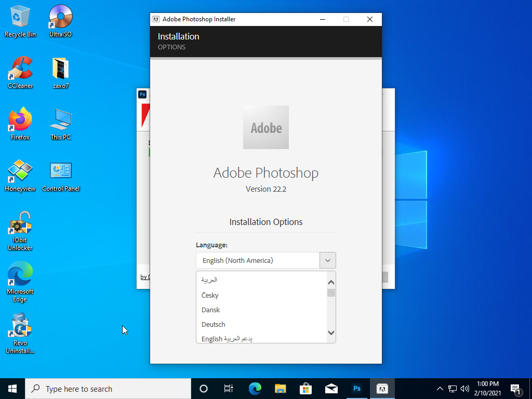Open File Explorer from the taskbar

pos(280,389)
